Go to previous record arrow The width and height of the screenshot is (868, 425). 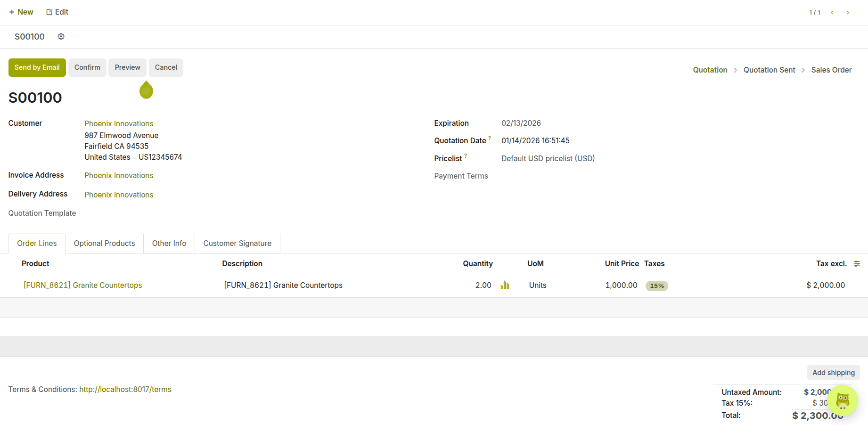tap(832, 13)
